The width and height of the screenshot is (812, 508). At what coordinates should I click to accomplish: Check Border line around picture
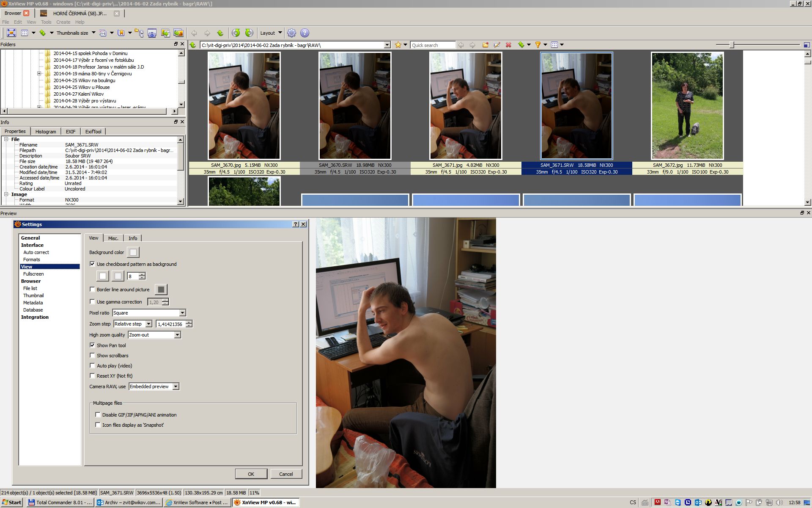click(92, 290)
